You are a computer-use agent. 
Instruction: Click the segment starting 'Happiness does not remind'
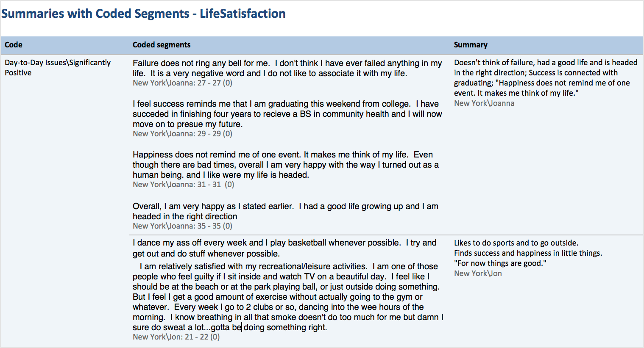[x=286, y=165]
